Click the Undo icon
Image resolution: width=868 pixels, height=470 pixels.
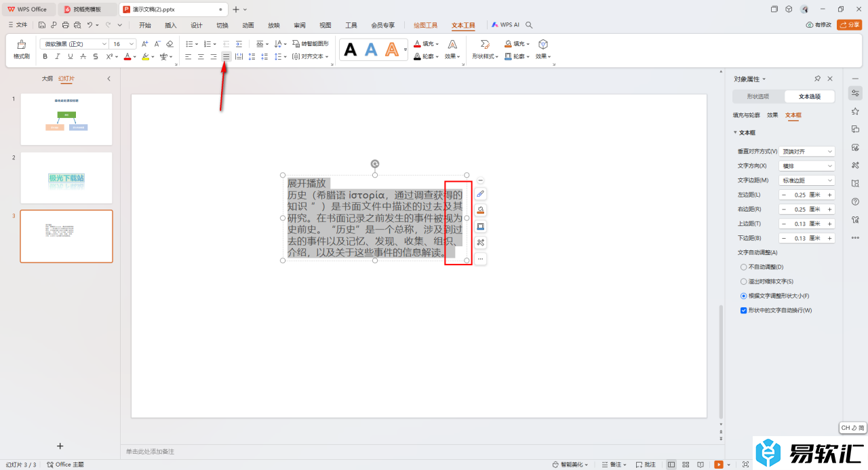tap(90, 25)
